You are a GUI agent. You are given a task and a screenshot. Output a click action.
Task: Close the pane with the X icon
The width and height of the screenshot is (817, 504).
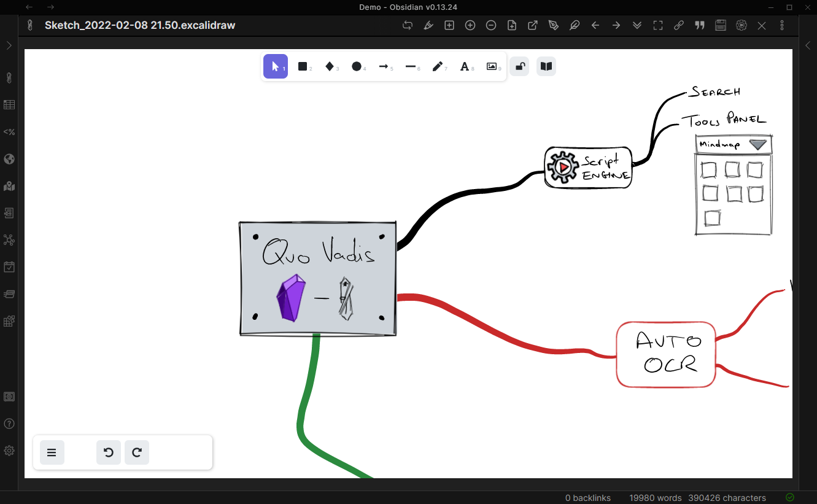[762, 25]
